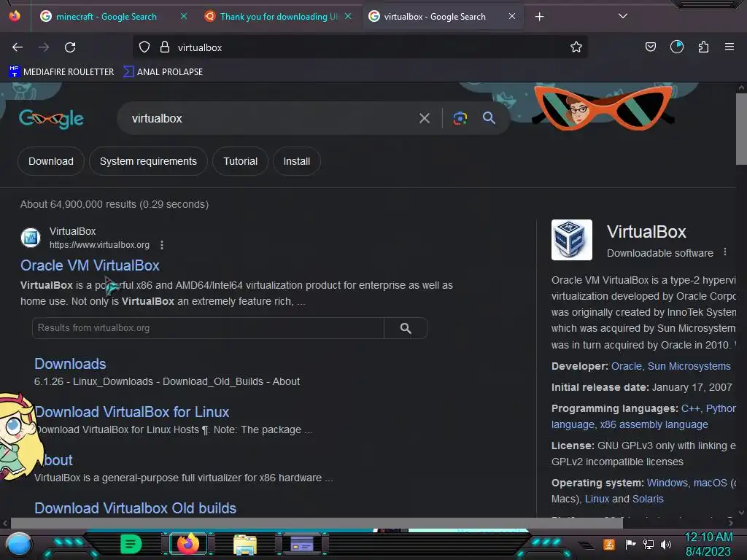Open more options for the virtualbox.org result
This screenshot has width=747, height=560.
pos(162,245)
